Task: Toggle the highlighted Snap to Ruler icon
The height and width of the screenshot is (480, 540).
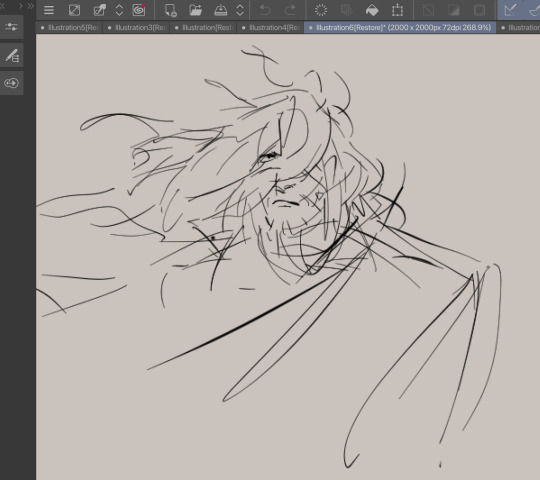Action: pyautogui.click(x=510, y=10)
